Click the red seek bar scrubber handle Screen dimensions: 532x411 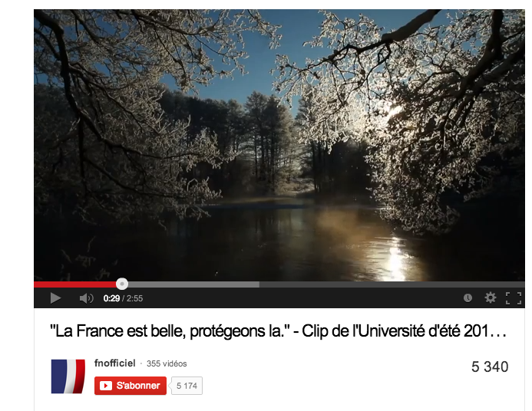click(x=122, y=284)
